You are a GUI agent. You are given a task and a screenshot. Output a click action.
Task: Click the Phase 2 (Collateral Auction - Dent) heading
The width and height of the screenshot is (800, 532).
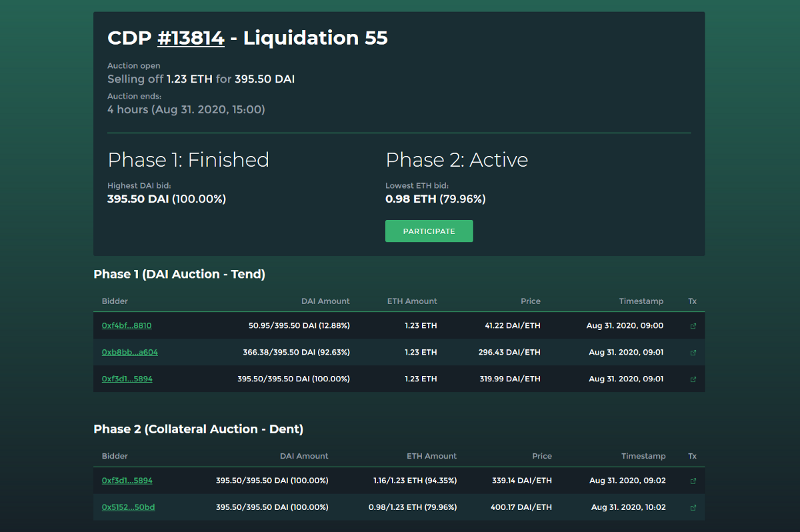tap(199, 429)
